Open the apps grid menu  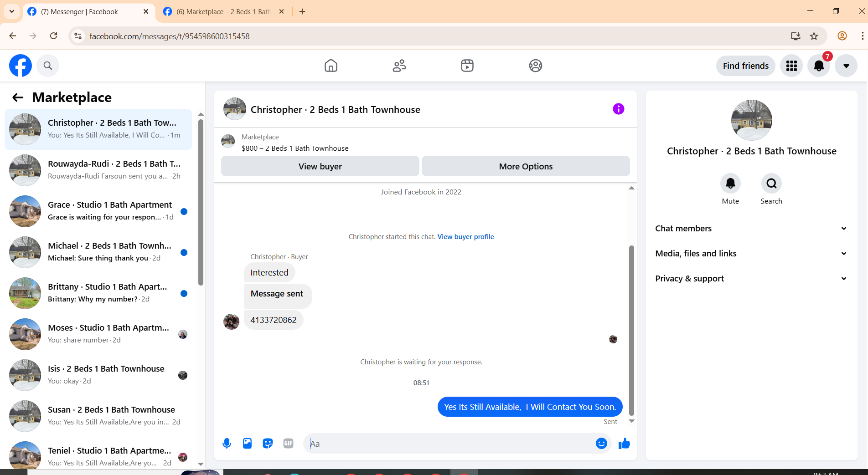pyautogui.click(x=791, y=66)
